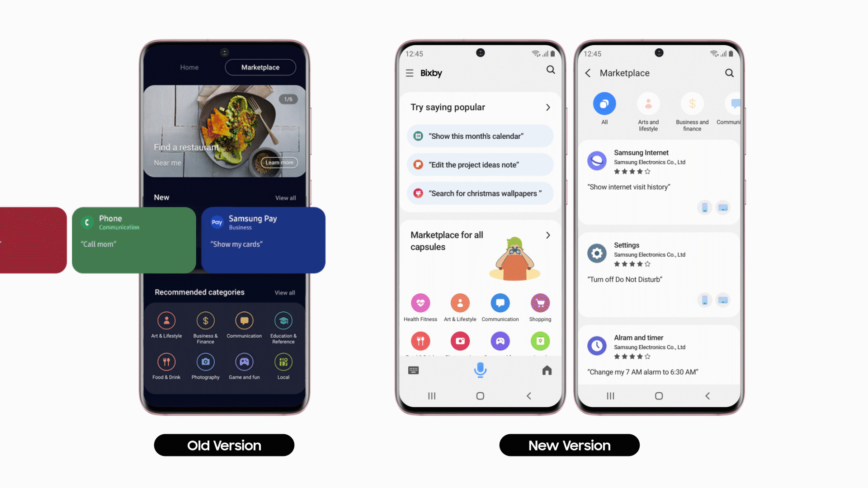The width and height of the screenshot is (868, 488).
Task: Switch to the Home tab
Action: click(x=189, y=67)
